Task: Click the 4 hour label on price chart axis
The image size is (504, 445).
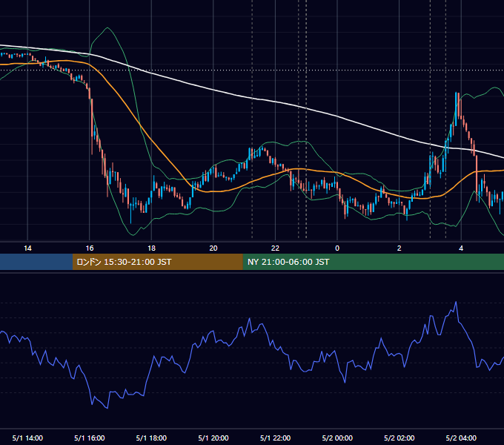Action: pos(461,248)
